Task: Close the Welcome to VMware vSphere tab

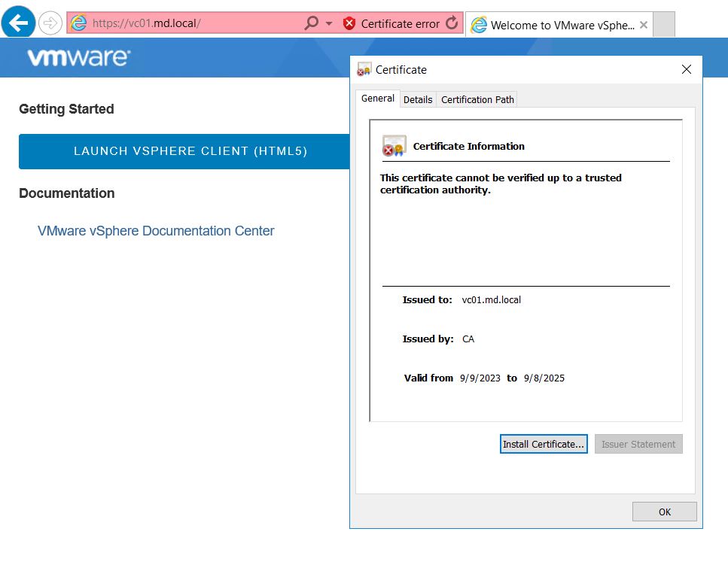Action: tap(644, 25)
